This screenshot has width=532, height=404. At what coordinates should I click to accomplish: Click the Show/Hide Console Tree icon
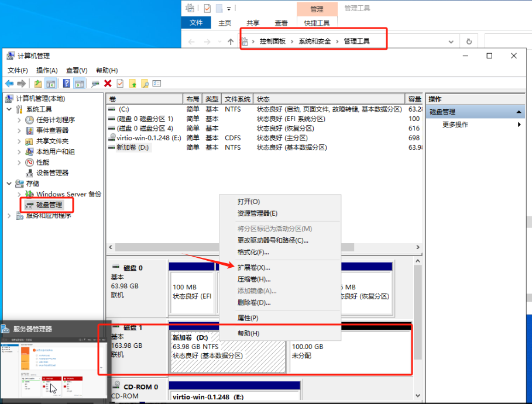[x=51, y=84]
